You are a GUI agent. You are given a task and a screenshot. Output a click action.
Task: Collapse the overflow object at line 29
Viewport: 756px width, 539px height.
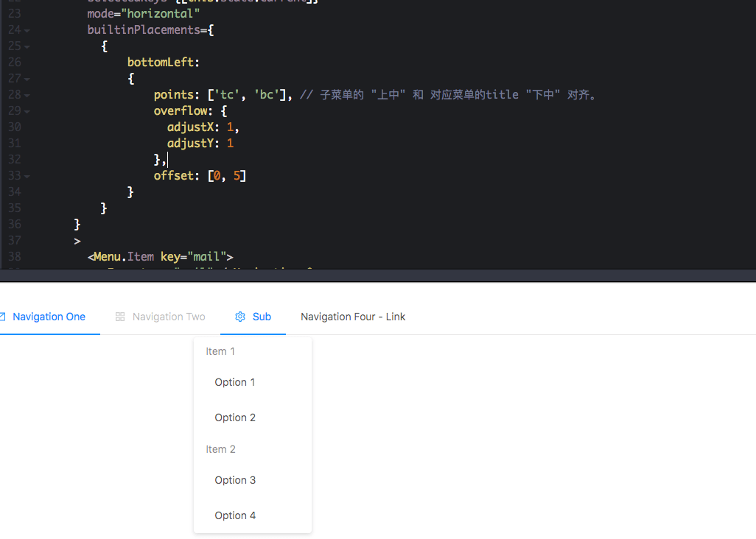pyautogui.click(x=27, y=112)
